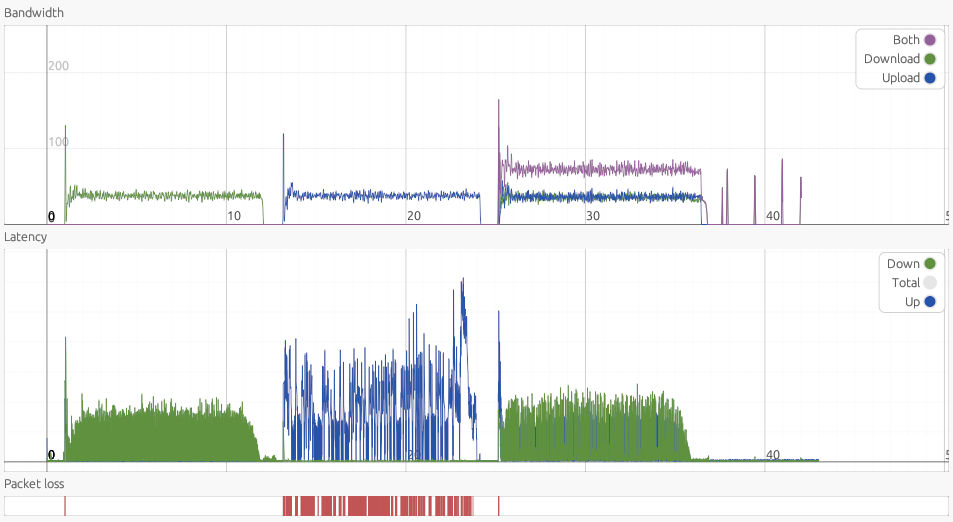The height and width of the screenshot is (522, 953).
Task: Click the 30 x-axis label in Bandwidth chart
Action: (593, 216)
